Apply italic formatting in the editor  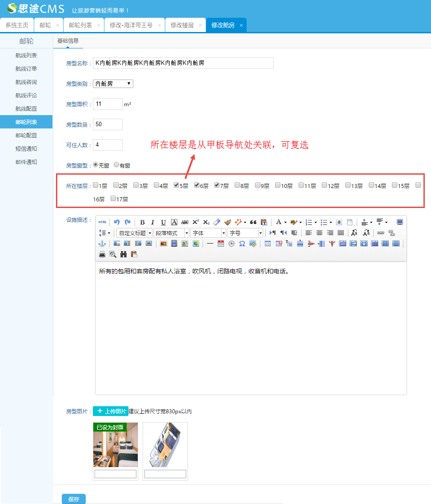(x=153, y=222)
